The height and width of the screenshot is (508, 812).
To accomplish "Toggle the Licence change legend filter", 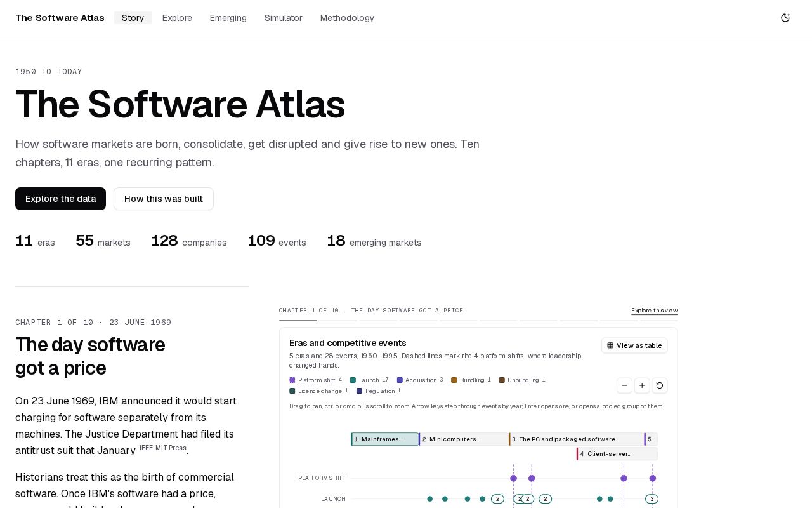I will pos(319,391).
